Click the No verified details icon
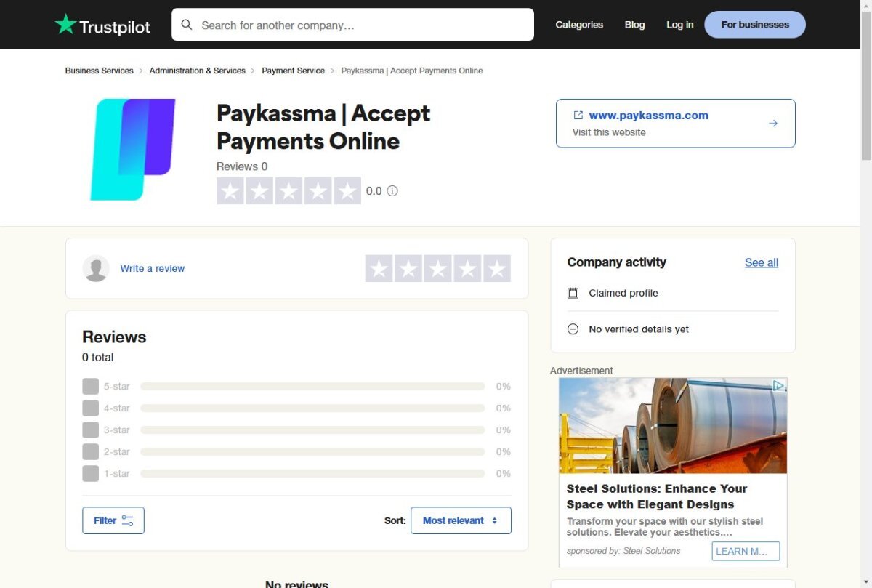 (x=573, y=329)
